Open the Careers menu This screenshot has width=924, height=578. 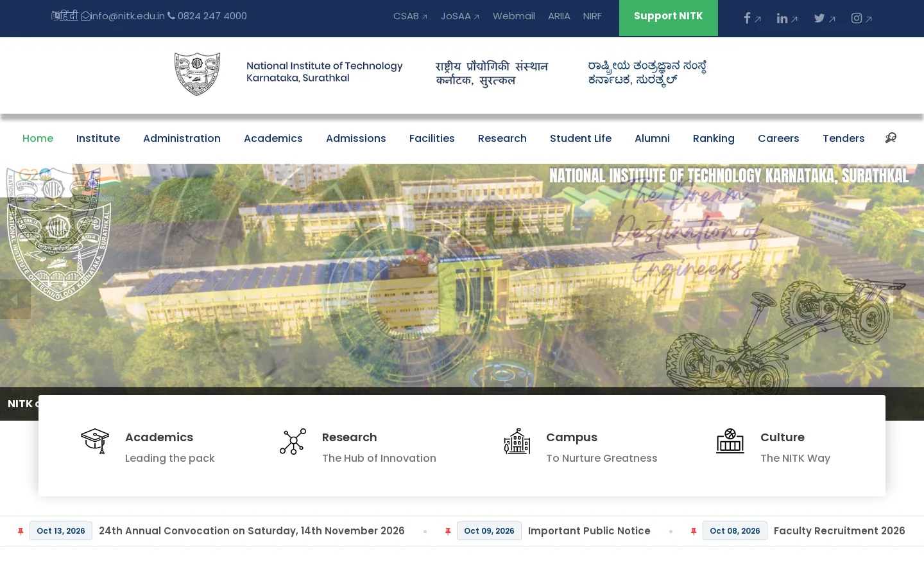click(x=778, y=138)
